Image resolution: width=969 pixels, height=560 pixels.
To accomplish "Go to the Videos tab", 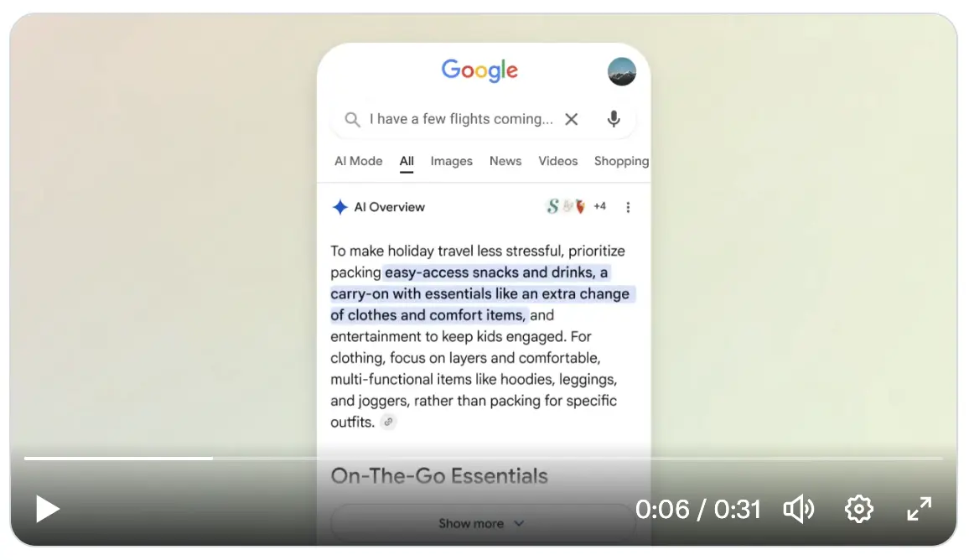I will tap(557, 161).
